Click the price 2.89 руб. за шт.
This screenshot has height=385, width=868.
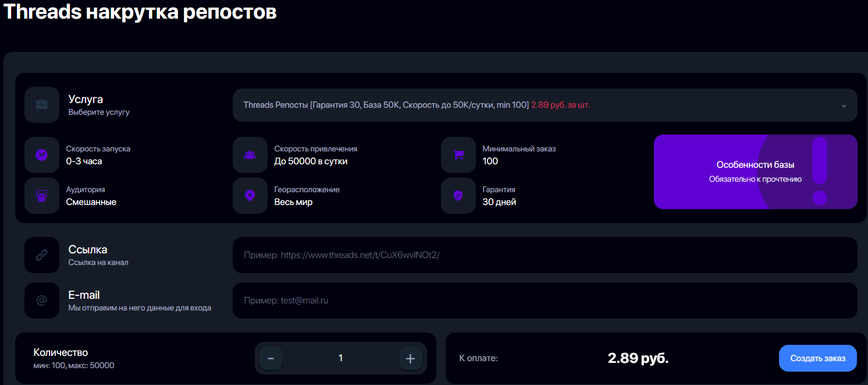[x=560, y=105]
